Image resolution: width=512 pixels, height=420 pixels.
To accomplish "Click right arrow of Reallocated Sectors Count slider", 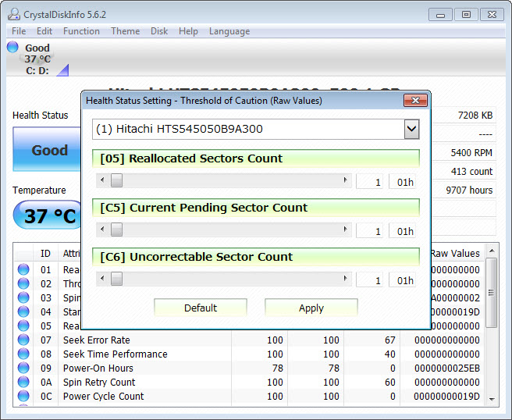I will [x=345, y=180].
